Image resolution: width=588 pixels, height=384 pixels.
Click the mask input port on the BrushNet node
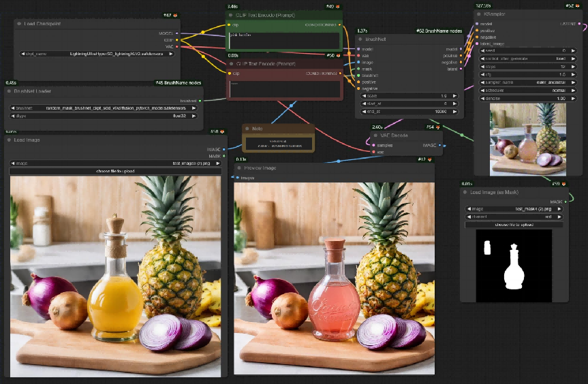click(x=359, y=69)
